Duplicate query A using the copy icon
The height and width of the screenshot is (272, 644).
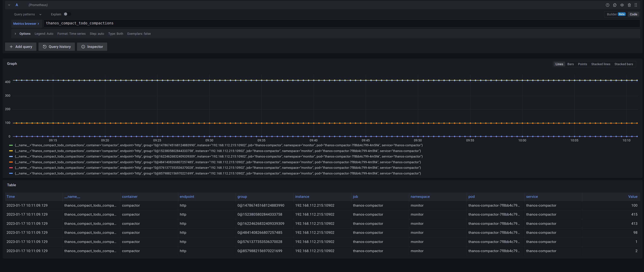(x=614, y=5)
